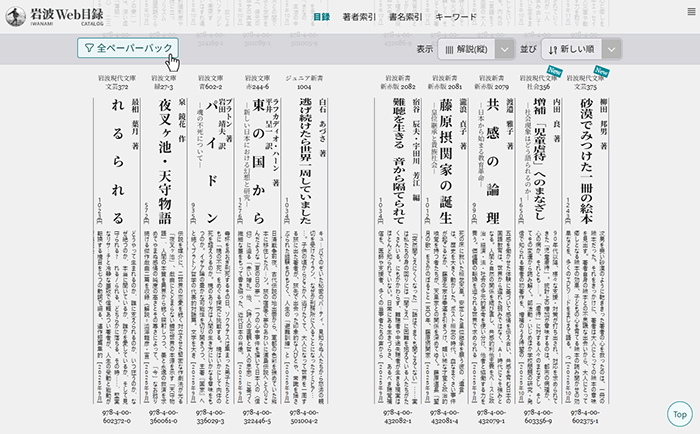
Task: Click the 全ペーパーバック filter button
Action: pyautogui.click(x=128, y=48)
